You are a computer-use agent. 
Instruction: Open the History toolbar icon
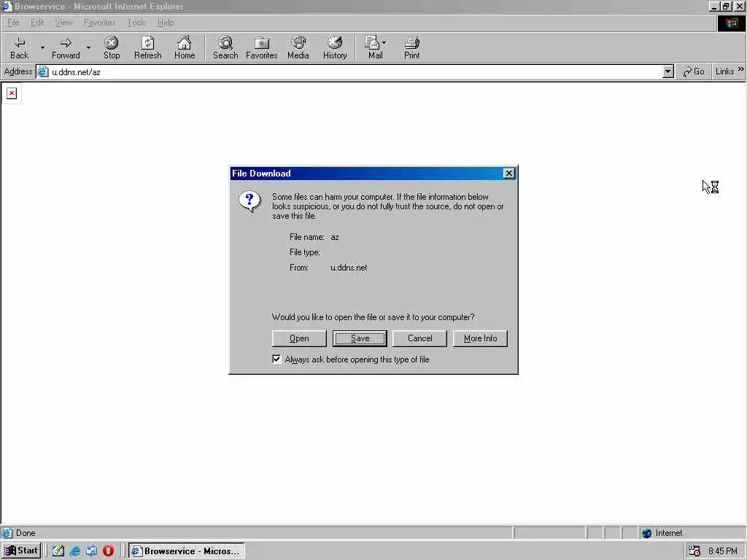[335, 47]
